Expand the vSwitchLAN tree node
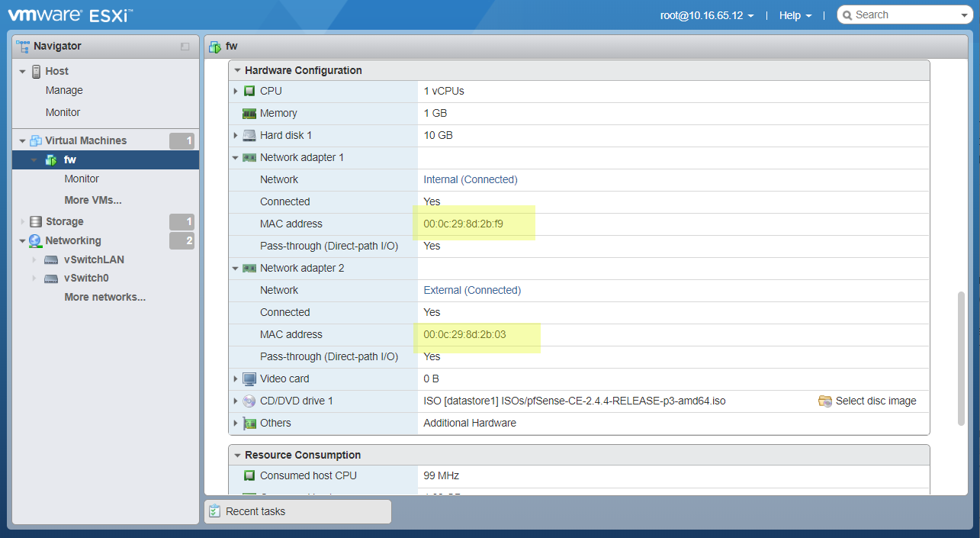 (34, 259)
